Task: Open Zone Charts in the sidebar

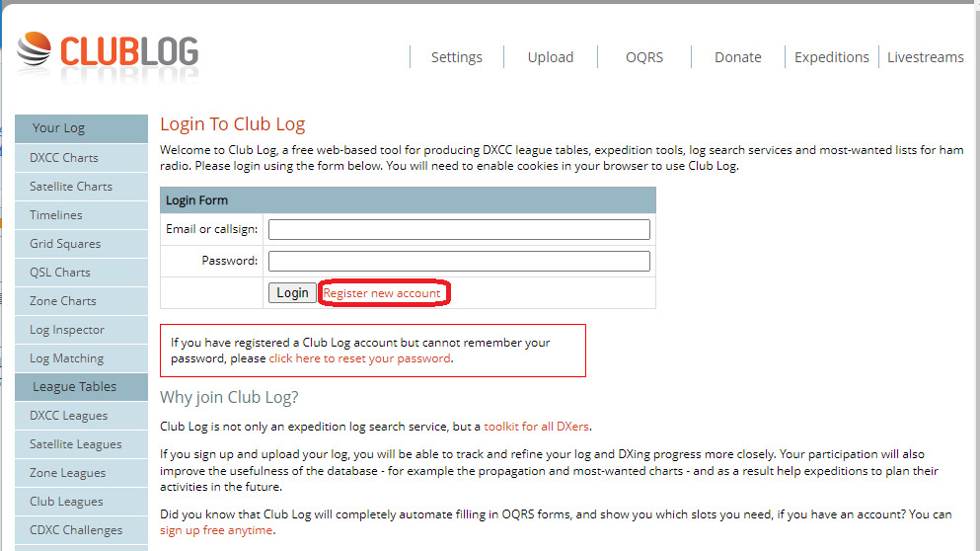Action: (x=81, y=301)
